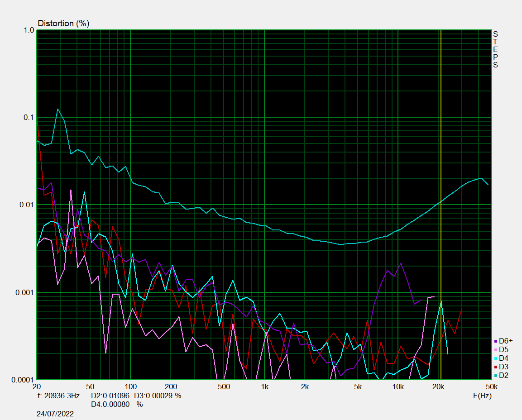
Task: Click the '50k' frequency axis label
Action: (x=492, y=387)
